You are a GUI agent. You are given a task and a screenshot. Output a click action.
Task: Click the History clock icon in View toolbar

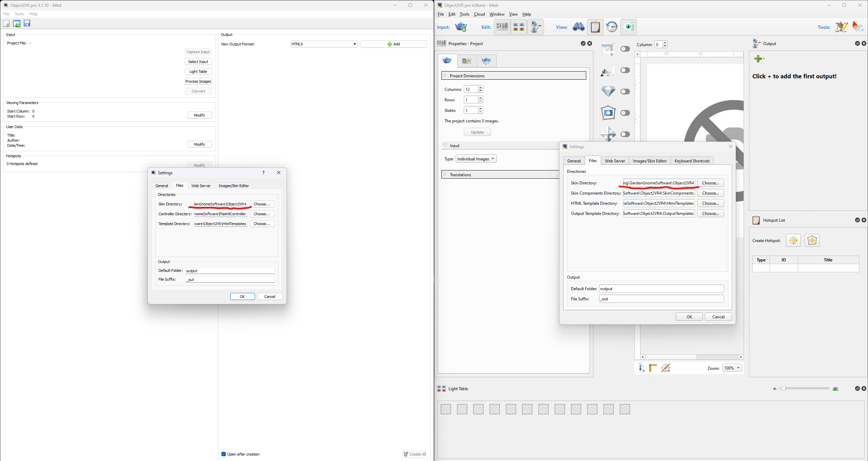(x=612, y=27)
